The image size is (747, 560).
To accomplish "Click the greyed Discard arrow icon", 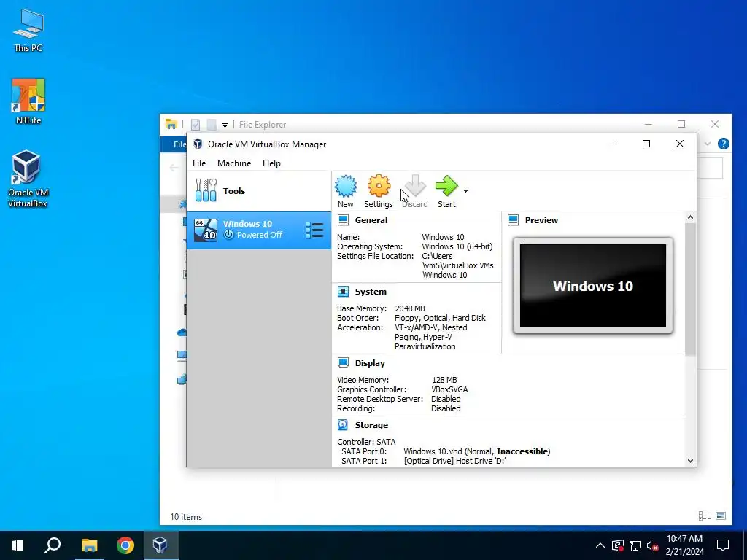I will pyautogui.click(x=415, y=186).
